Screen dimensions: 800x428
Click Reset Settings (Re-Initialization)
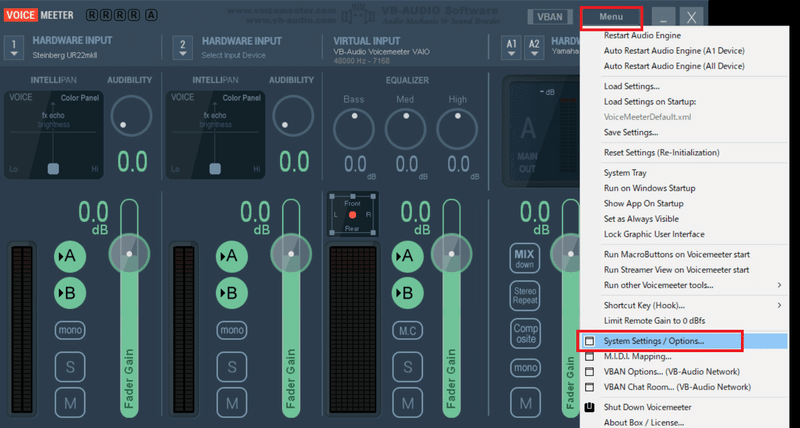point(662,153)
